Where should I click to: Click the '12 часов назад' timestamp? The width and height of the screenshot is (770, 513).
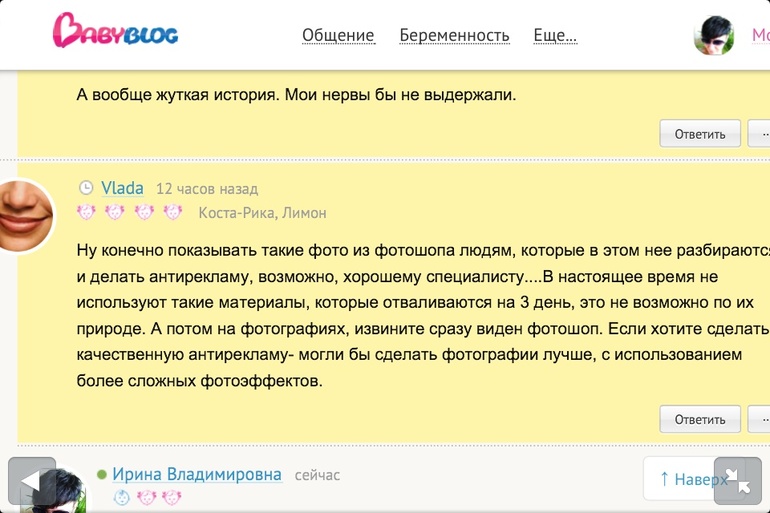tap(207, 189)
